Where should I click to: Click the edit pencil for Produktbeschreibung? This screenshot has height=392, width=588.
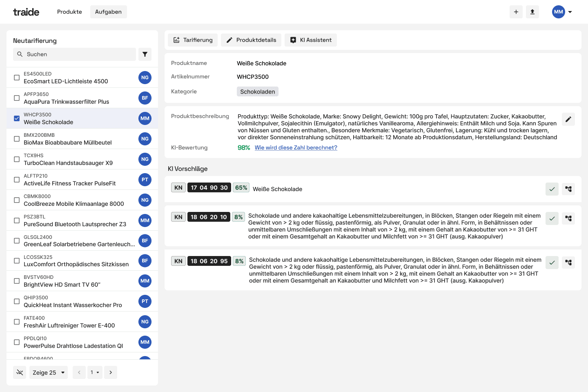point(568,119)
